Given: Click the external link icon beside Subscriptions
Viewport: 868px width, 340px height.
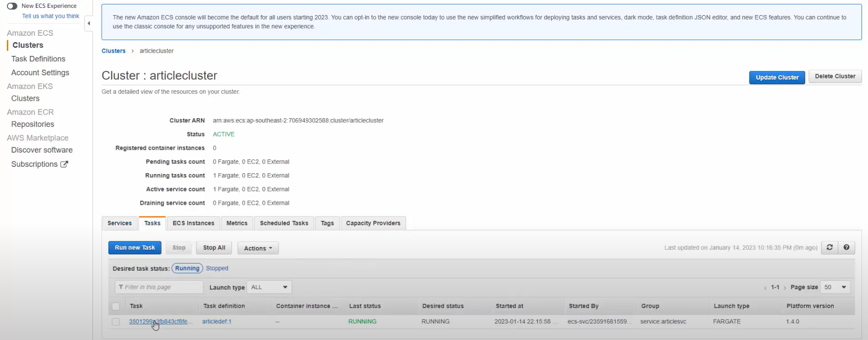Looking at the screenshot, I should [64, 164].
